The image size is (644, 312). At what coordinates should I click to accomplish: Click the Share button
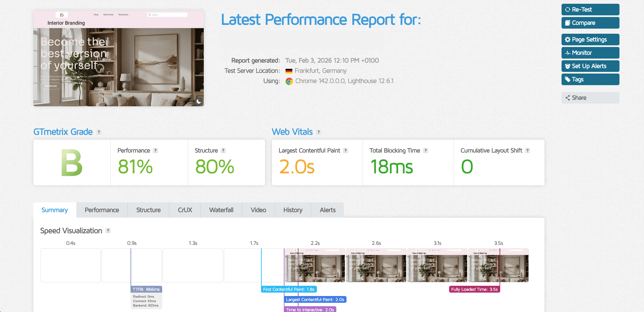point(590,98)
